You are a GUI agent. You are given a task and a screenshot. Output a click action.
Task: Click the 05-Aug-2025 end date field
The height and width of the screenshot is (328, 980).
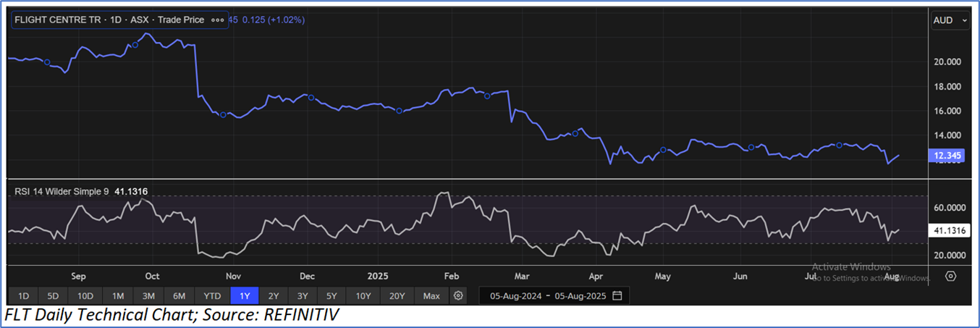coord(580,295)
